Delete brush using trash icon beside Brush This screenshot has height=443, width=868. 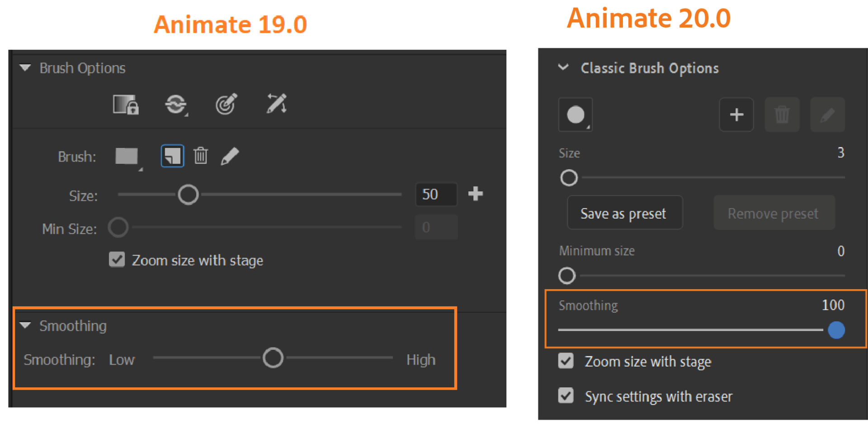tap(201, 156)
